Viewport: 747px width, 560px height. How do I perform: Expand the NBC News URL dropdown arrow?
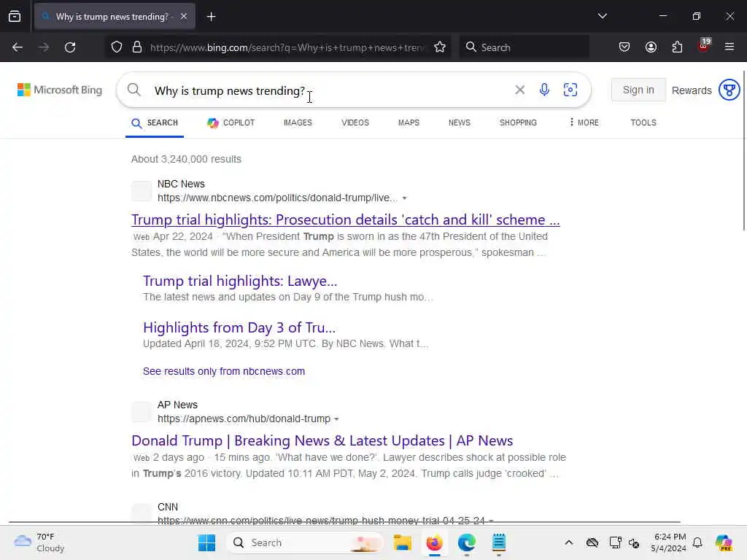(404, 198)
